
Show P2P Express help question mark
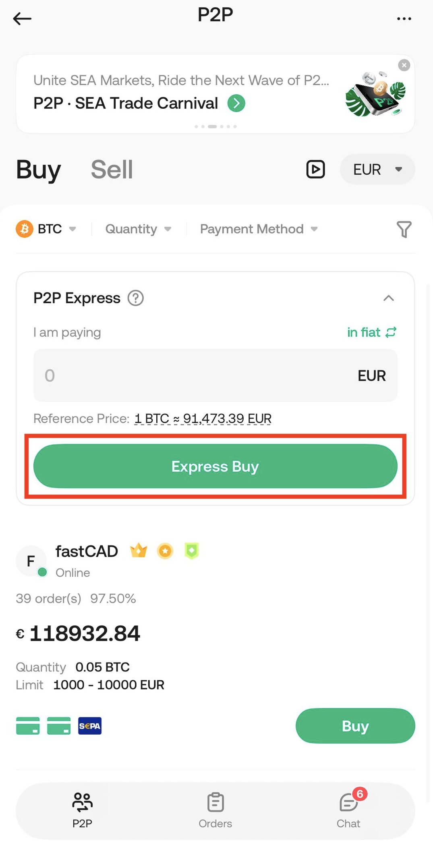pos(136,298)
